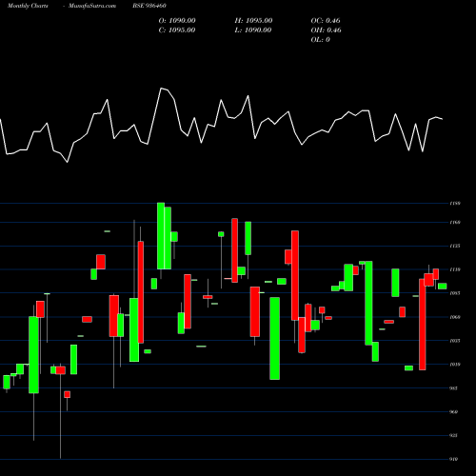Click the 985 price axis label
The height and width of the screenshot is (476, 476).
tap(454, 388)
